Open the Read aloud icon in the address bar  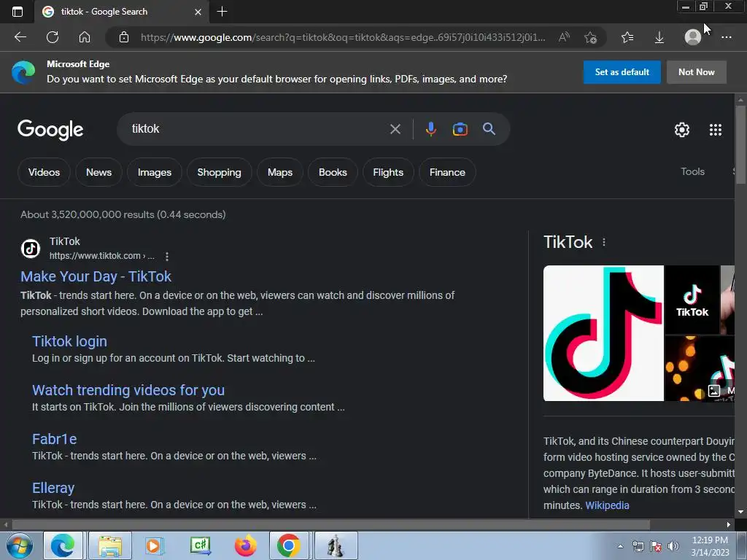tap(564, 37)
